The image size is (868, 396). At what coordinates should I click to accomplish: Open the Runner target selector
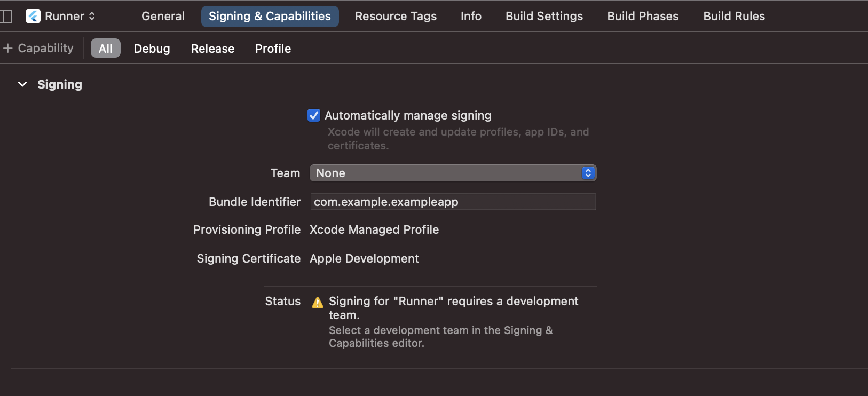click(x=69, y=17)
